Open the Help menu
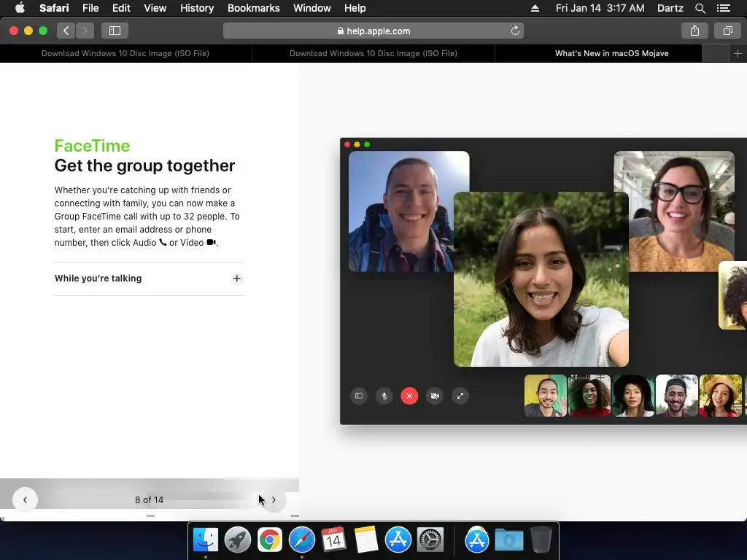747x560 pixels. pyautogui.click(x=355, y=8)
